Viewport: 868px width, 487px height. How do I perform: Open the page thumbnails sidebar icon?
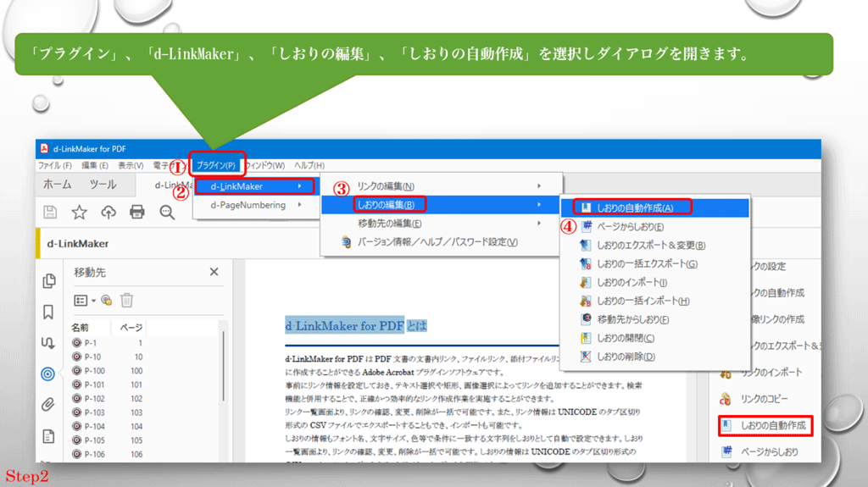pos(49,280)
